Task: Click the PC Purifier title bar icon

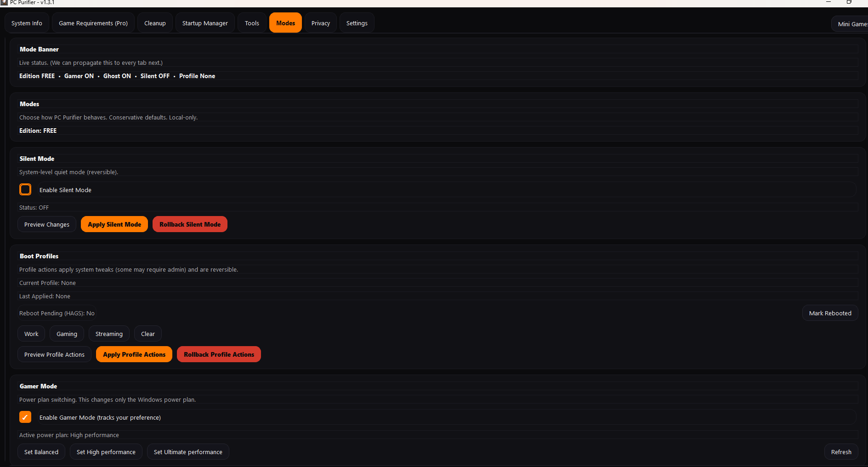Action: point(4,2)
